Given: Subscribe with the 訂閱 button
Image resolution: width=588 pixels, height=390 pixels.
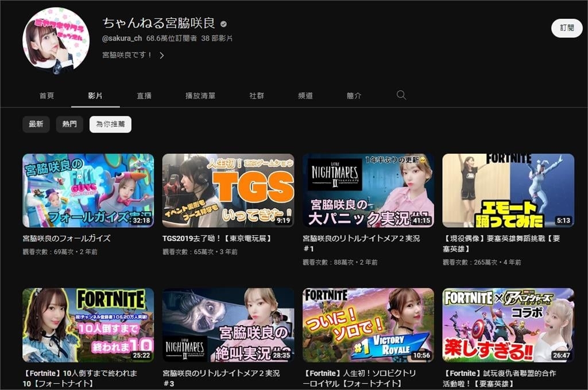Looking at the screenshot, I should pos(567,28).
